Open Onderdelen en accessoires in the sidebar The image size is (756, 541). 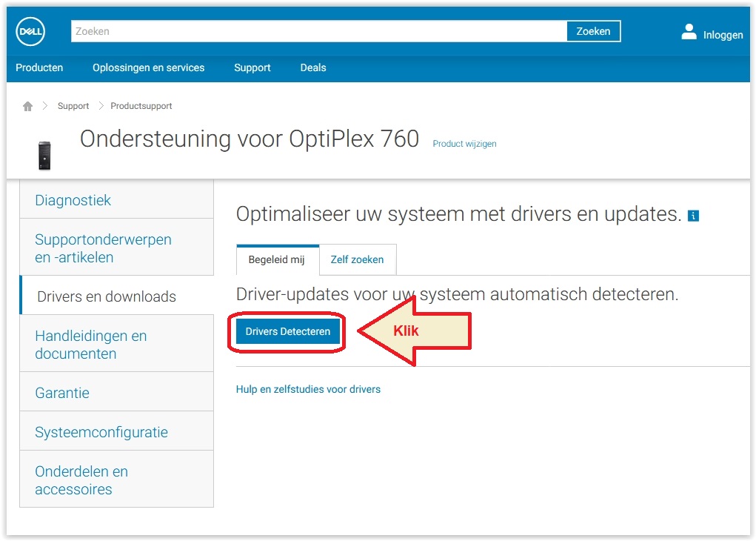pos(117,479)
